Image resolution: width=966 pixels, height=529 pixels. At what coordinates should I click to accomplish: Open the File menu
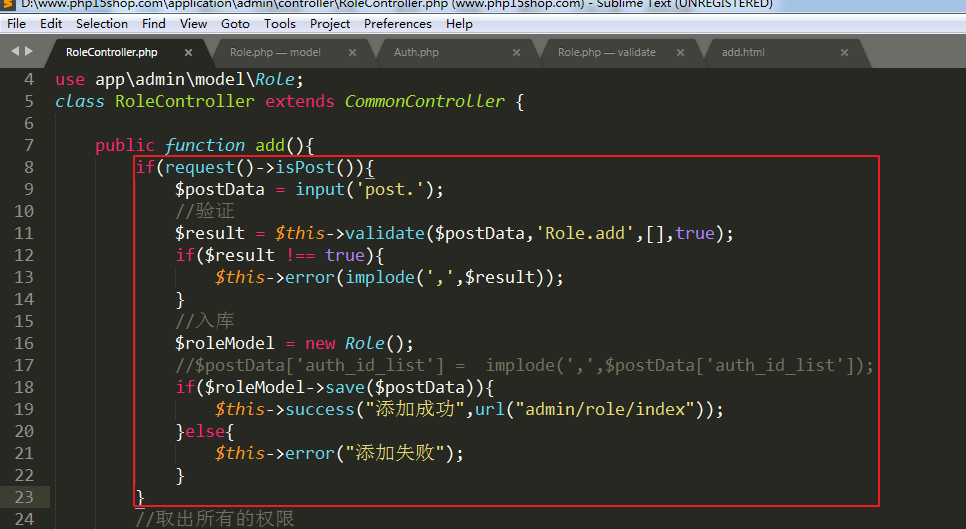(17, 23)
